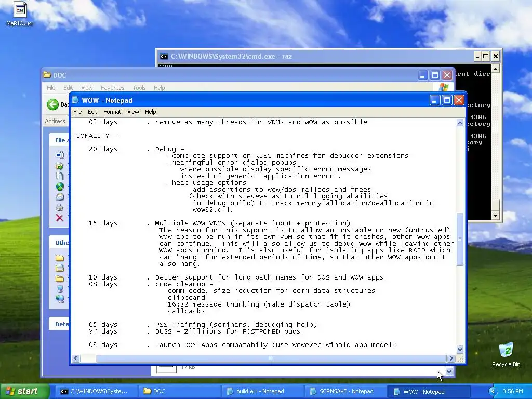The height and width of the screenshot is (399, 532).
Task: Open the Windows Start menu
Action: (24, 391)
